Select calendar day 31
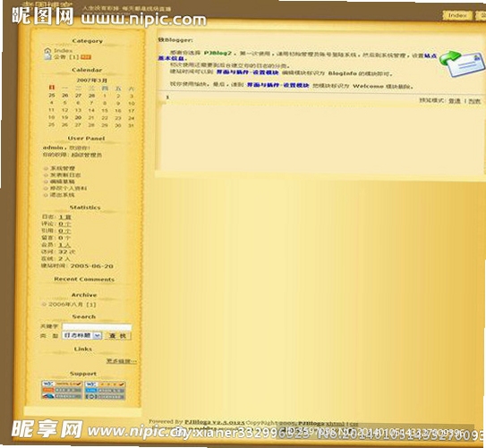This screenshot has height=448, width=486. click(131, 125)
